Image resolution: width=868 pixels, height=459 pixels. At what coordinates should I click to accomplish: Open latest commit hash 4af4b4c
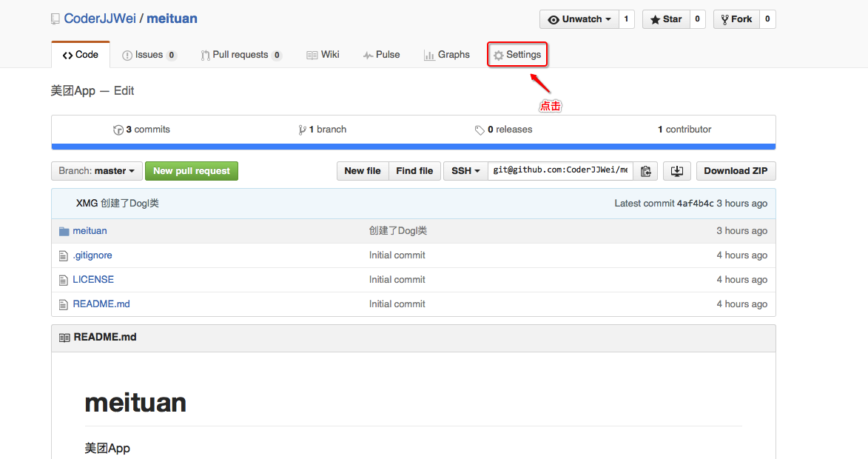[x=696, y=204]
